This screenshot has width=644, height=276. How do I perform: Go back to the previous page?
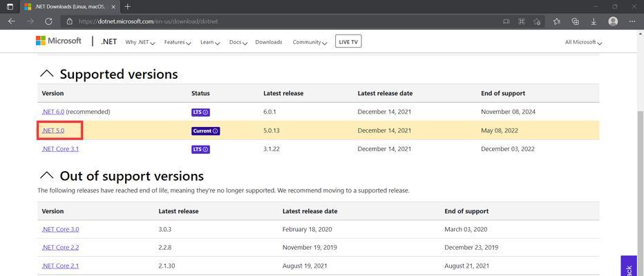point(12,21)
